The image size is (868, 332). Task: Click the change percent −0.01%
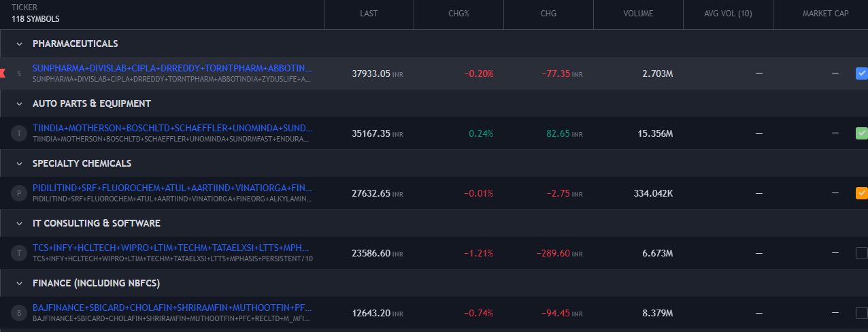pos(479,193)
